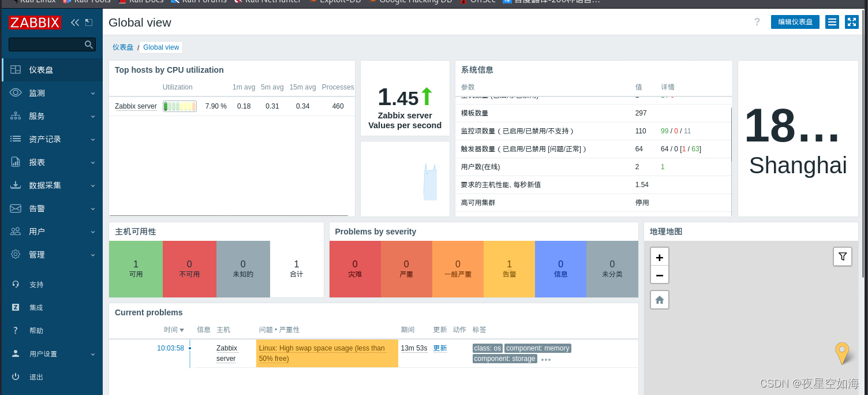
Task: Click the list icon beside 资产记录
Action: tap(16, 139)
